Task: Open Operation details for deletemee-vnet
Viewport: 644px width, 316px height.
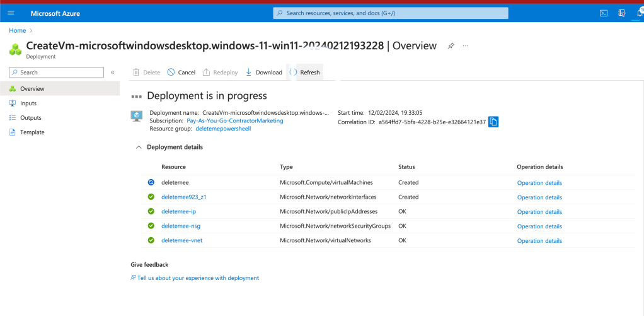Action: (539, 241)
